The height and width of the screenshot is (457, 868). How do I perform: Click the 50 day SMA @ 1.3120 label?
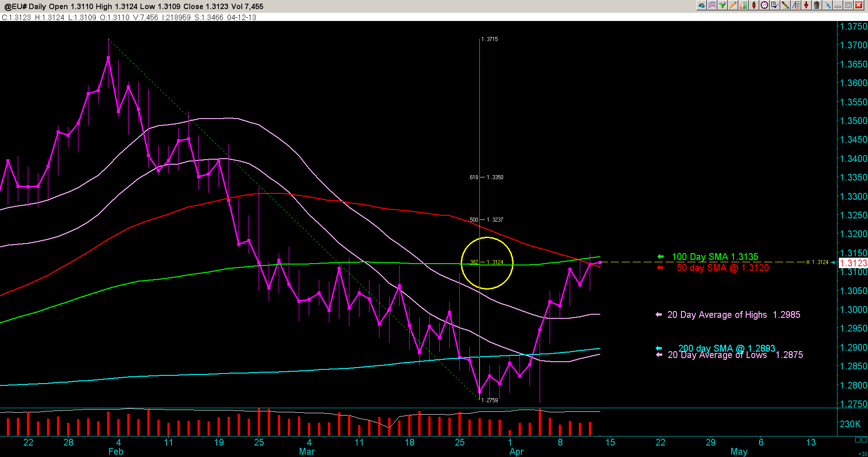click(722, 268)
